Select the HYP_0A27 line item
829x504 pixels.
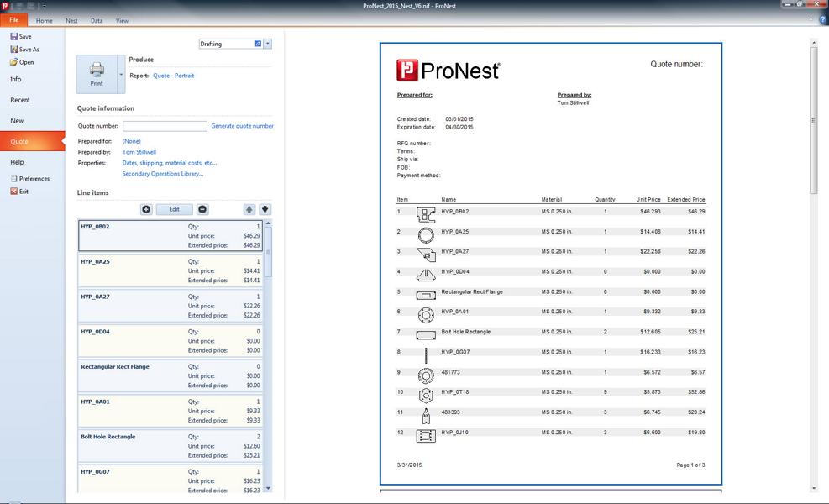click(x=171, y=306)
